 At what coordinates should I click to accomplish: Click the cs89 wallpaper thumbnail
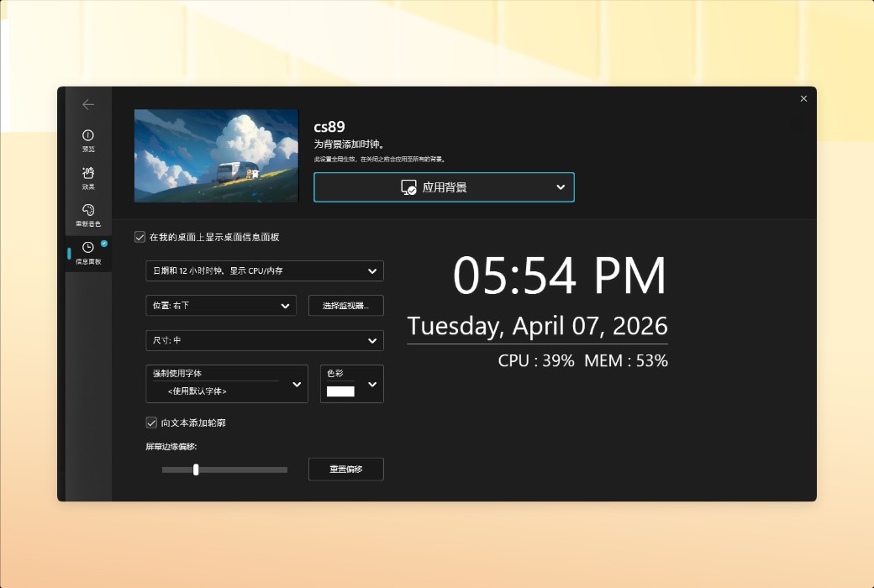click(215, 155)
